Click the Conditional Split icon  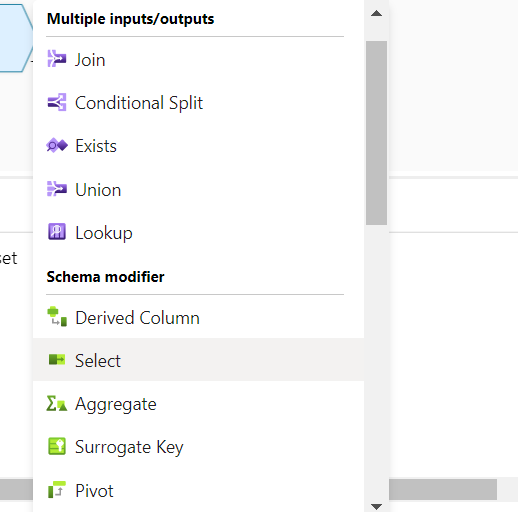(57, 102)
